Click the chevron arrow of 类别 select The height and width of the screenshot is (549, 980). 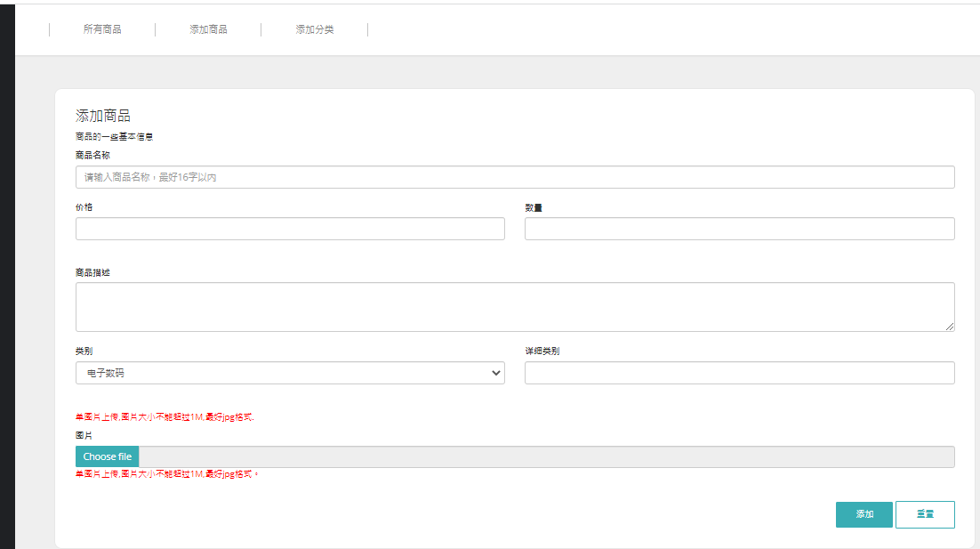pos(495,373)
